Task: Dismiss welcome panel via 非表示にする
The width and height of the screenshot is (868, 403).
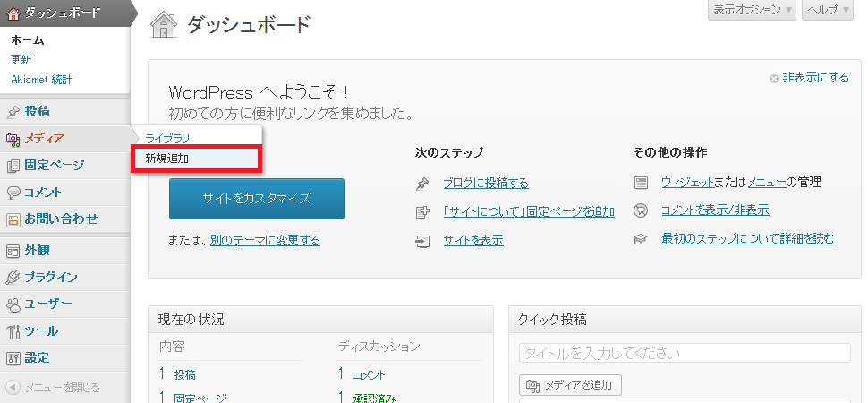Action: (x=815, y=78)
